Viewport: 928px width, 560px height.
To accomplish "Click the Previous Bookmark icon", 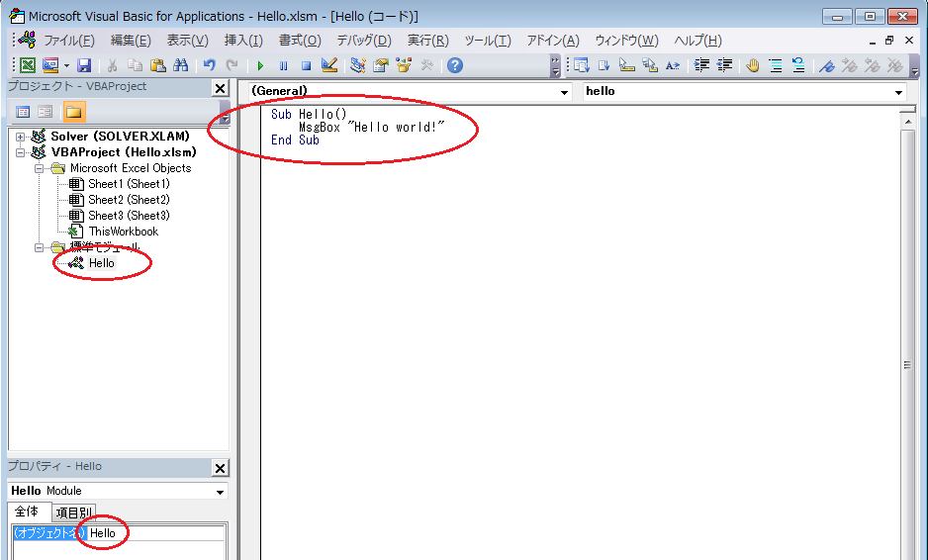I will [x=873, y=65].
